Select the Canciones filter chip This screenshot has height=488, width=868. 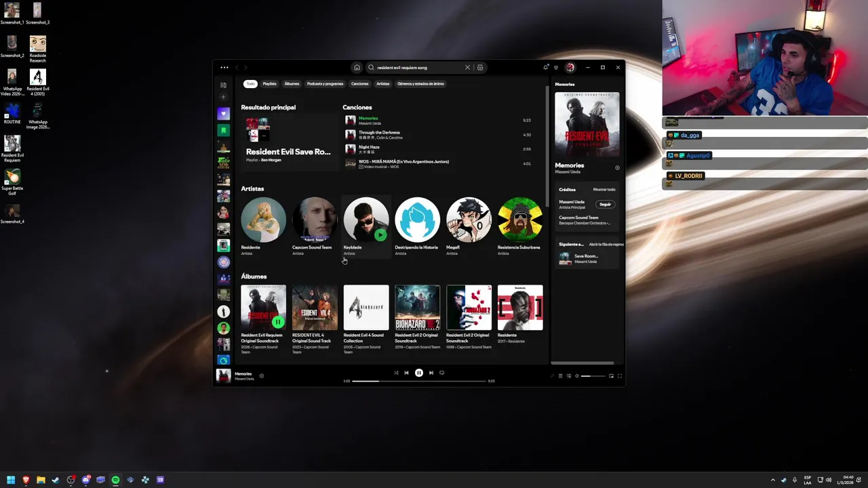point(359,84)
